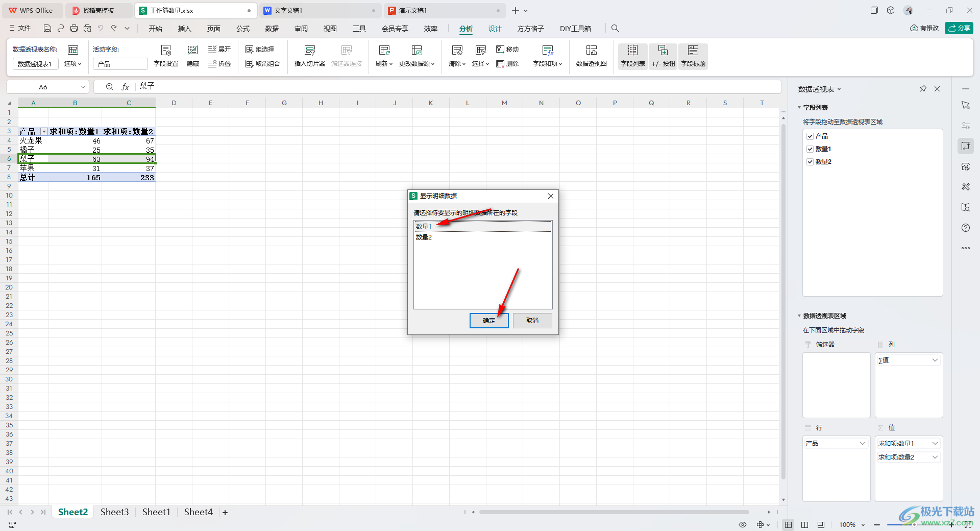The image size is (980, 531).
Task: Click 组选择 group selection
Action: click(260, 50)
